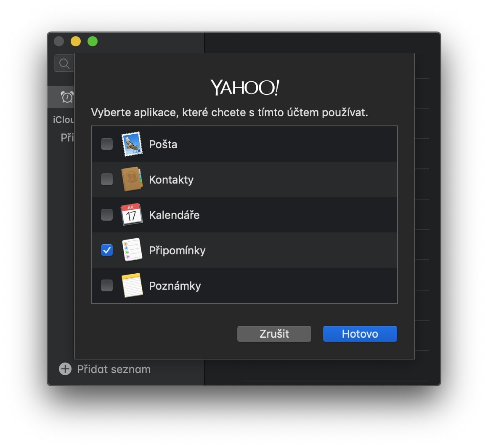
Task: Click the Reminders list icon
Action: (x=132, y=250)
